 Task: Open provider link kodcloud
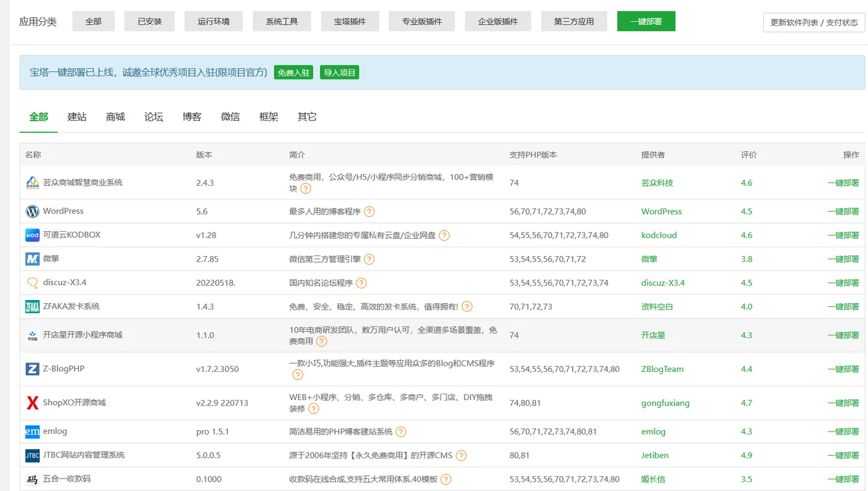(659, 236)
